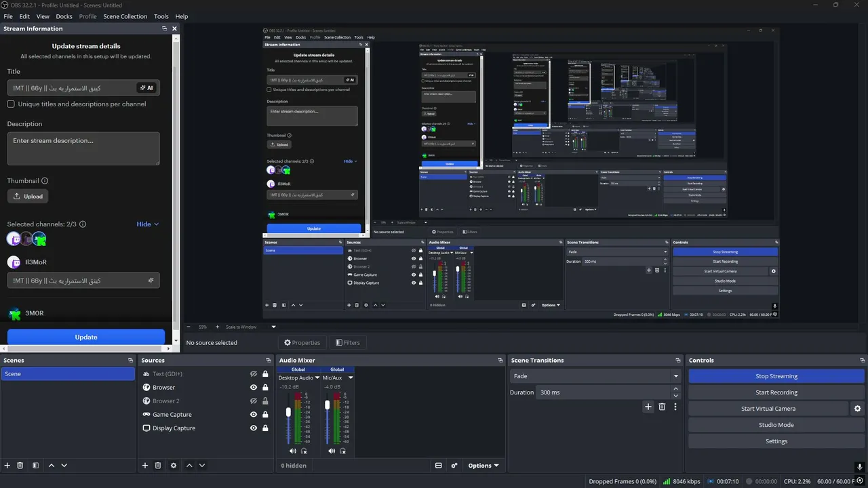Show the Text (GDI+) source
The image size is (868, 488).
[254, 373]
